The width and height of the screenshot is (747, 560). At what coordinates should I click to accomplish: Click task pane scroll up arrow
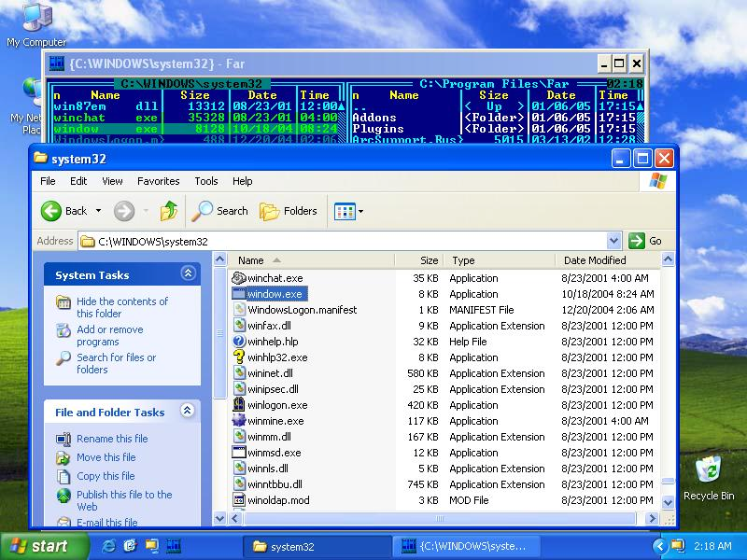pyautogui.click(x=219, y=259)
